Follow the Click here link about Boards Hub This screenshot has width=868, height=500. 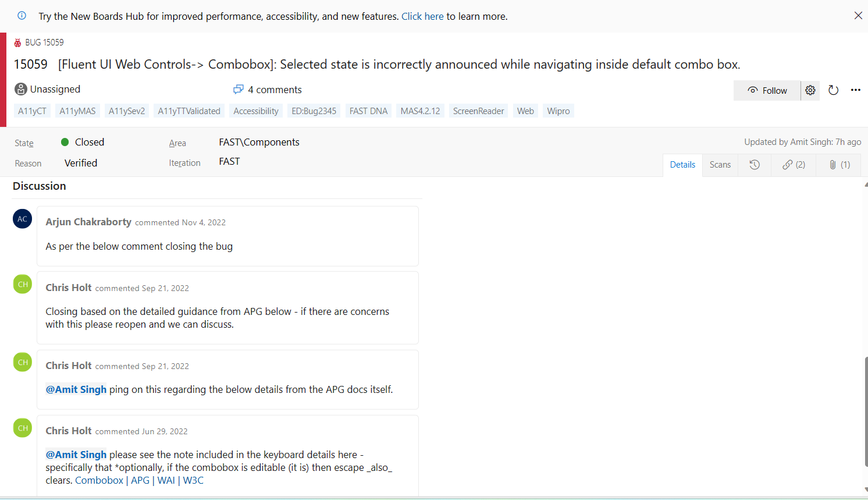[x=422, y=16]
